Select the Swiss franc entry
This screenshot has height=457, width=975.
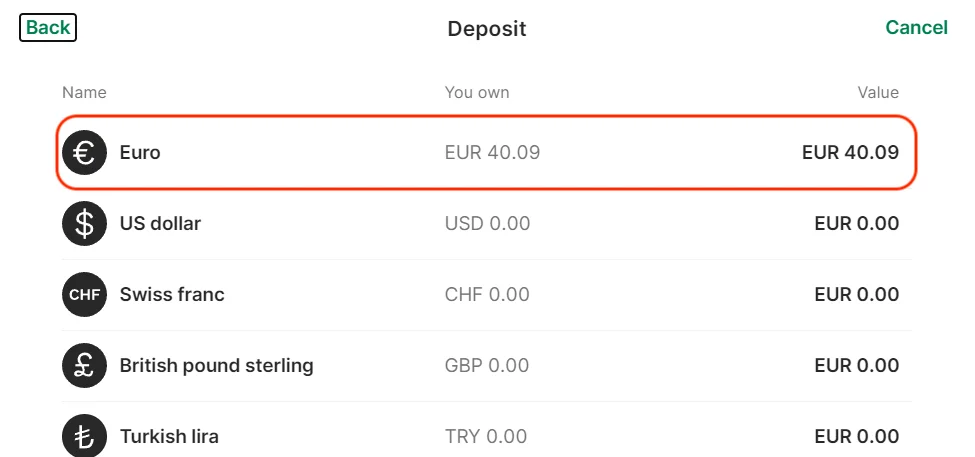[172, 295]
